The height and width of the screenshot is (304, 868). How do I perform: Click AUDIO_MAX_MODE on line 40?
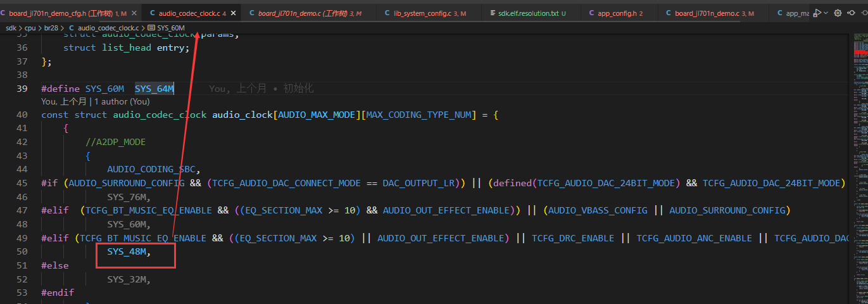click(x=317, y=115)
